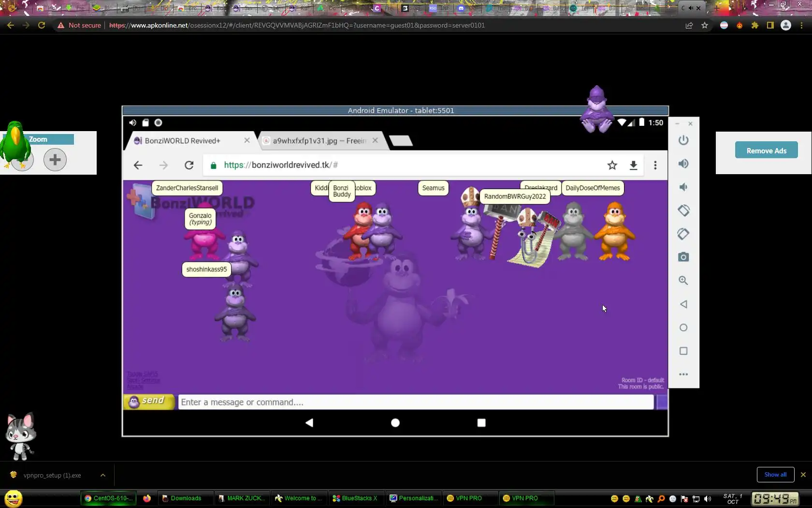This screenshot has height=508, width=812.
Task: Raise volume with emulator volume up icon
Action: (x=683, y=164)
